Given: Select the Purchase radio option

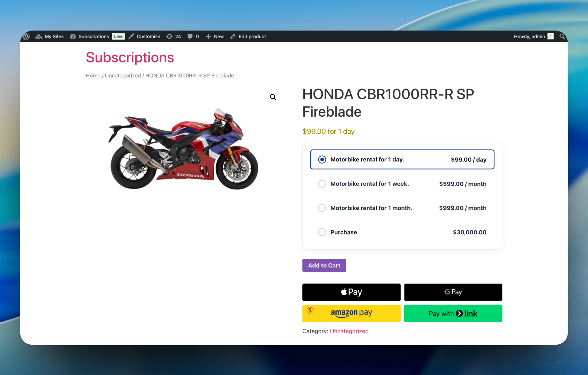Looking at the screenshot, I should [x=322, y=232].
